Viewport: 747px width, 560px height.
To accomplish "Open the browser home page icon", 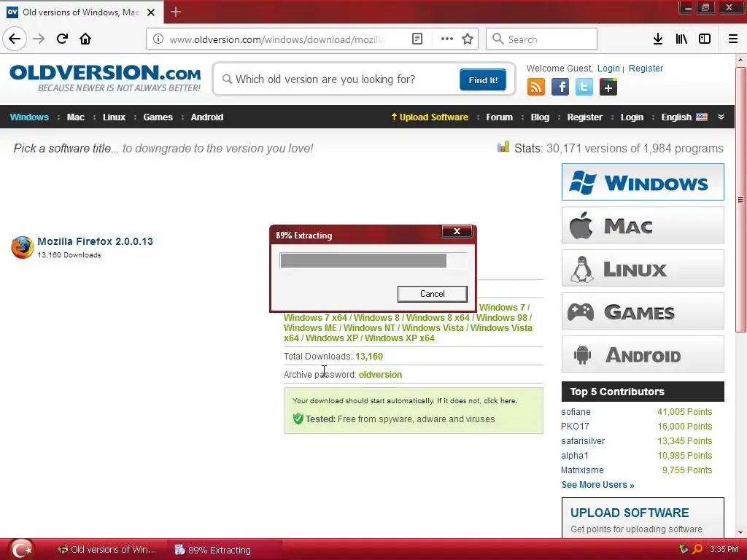I will [x=85, y=39].
